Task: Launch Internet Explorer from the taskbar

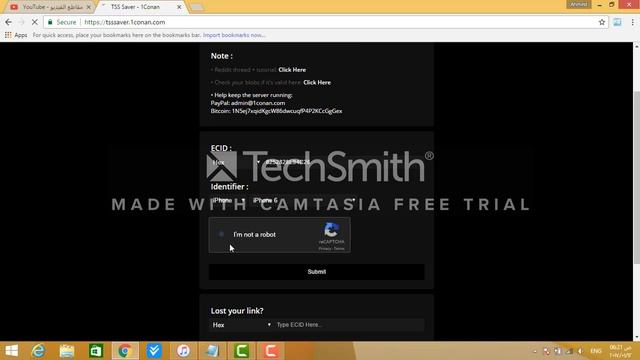Action: click(38, 351)
